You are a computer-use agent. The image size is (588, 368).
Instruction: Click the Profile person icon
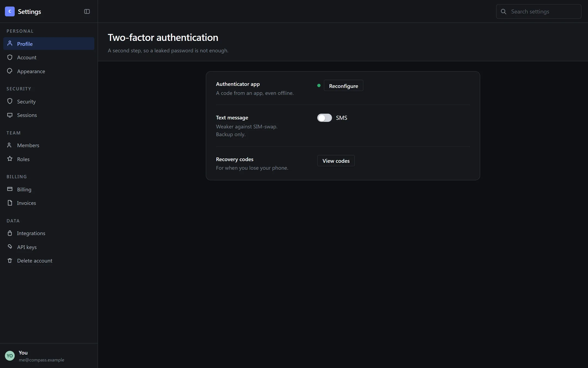(10, 43)
